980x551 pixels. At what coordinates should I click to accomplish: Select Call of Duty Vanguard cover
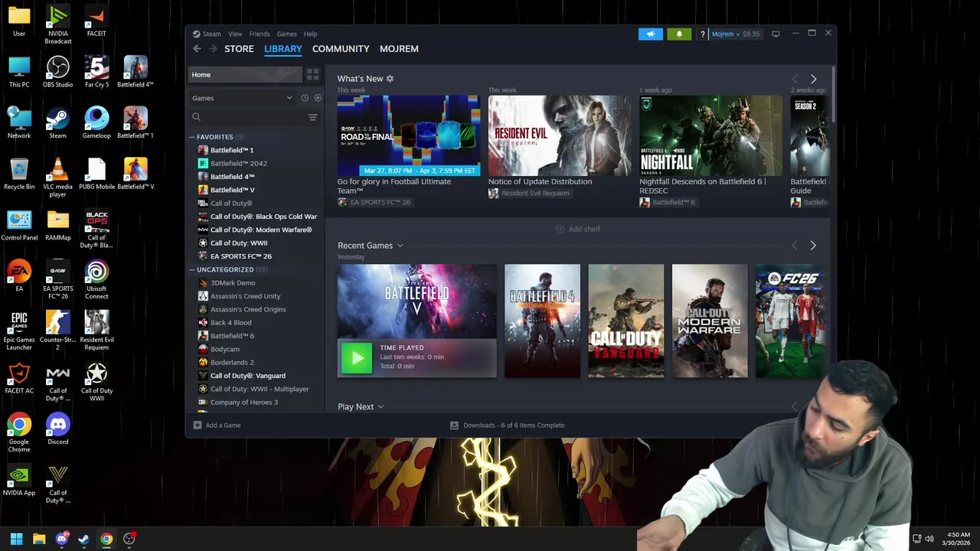coord(626,321)
